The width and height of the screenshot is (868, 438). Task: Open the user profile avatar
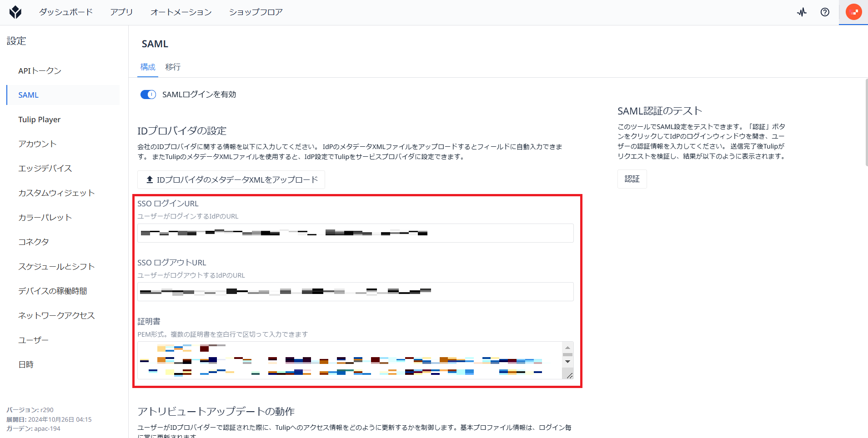[853, 12]
